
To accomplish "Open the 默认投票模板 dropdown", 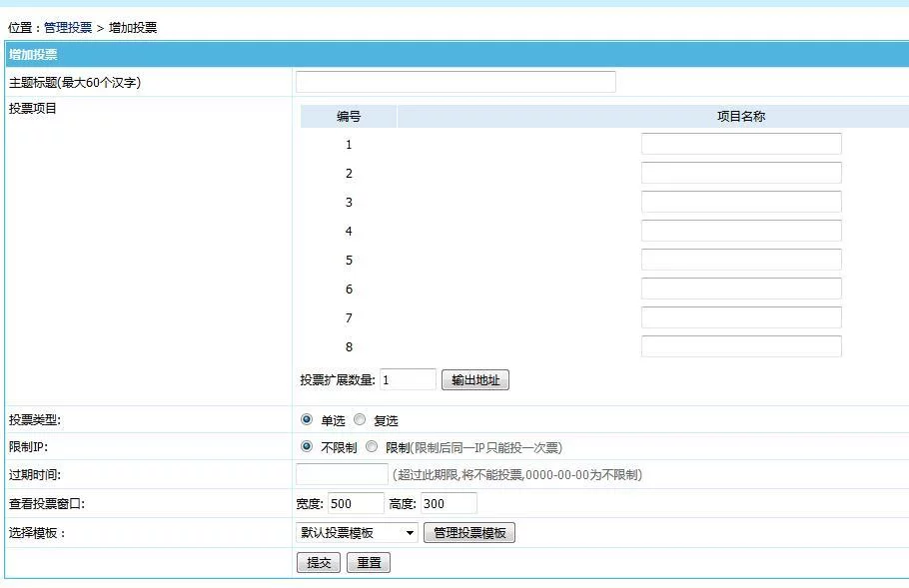I will [358, 532].
